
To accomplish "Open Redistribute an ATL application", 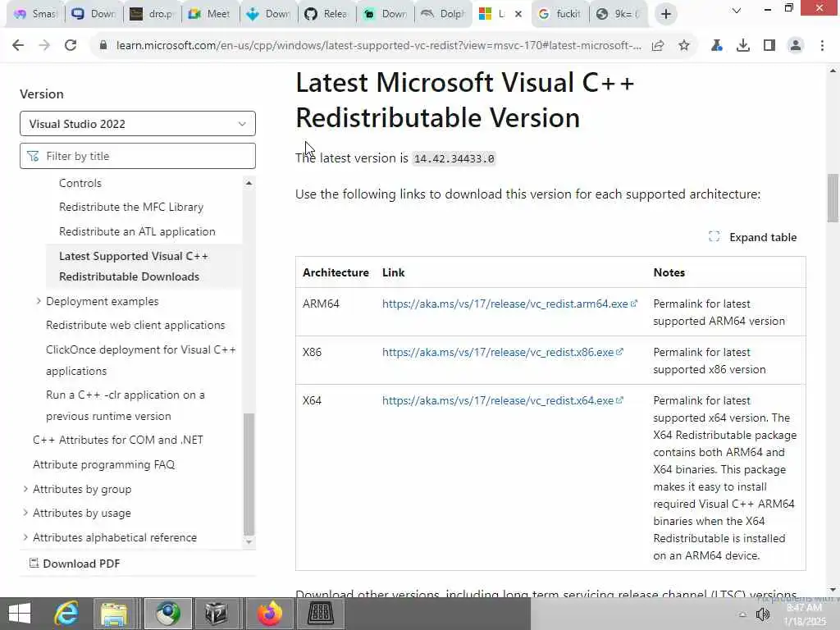I will [137, 231].
